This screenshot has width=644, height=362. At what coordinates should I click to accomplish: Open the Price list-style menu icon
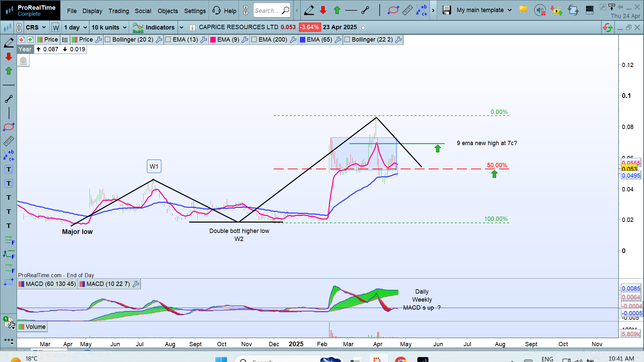(65, 40)
